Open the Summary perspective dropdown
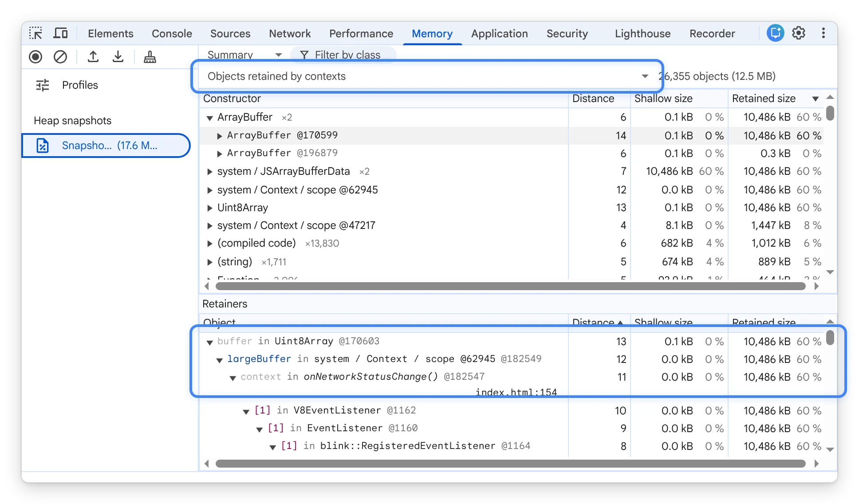This screenshot has width=859, height=504. point(244,55)
